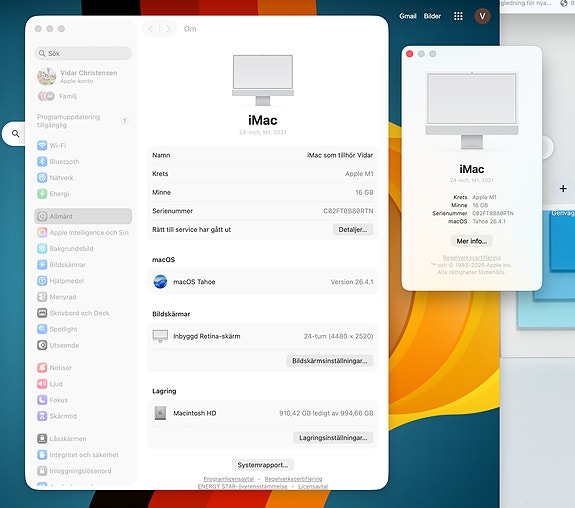575x508 pixels.
Task: Select the Bluetooth icon in sidebar
Action: tap(42, 161)
